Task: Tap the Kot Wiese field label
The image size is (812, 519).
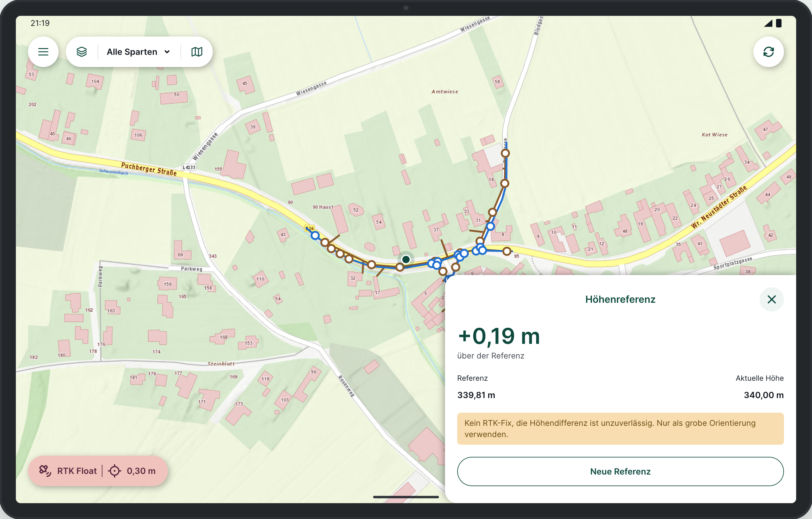Action: pos(714,134)
